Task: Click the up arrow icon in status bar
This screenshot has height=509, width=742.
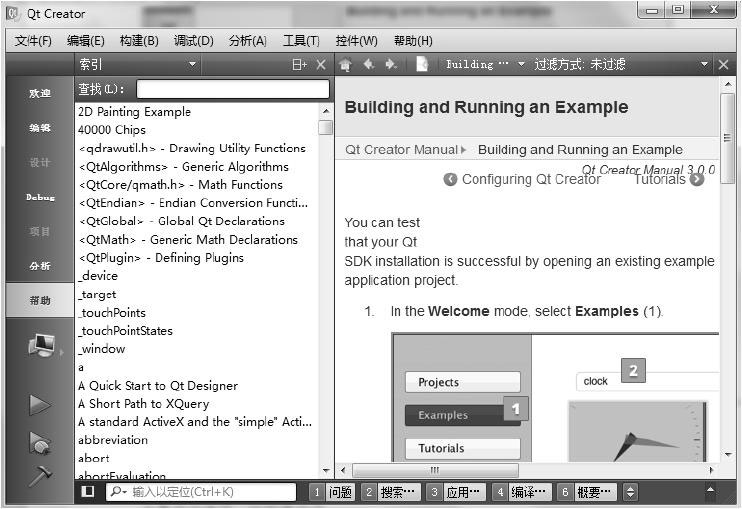Action: click(x=710, y=490)
